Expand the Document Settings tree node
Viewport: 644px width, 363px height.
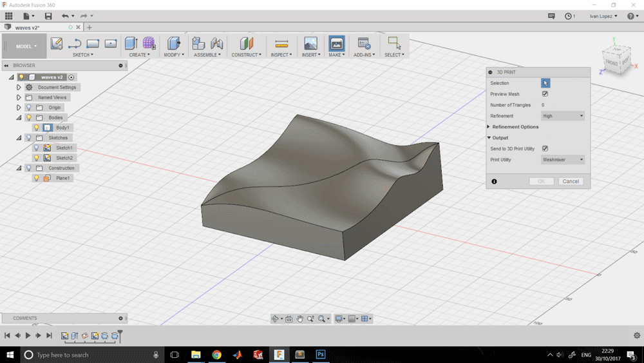pos(19,87)
